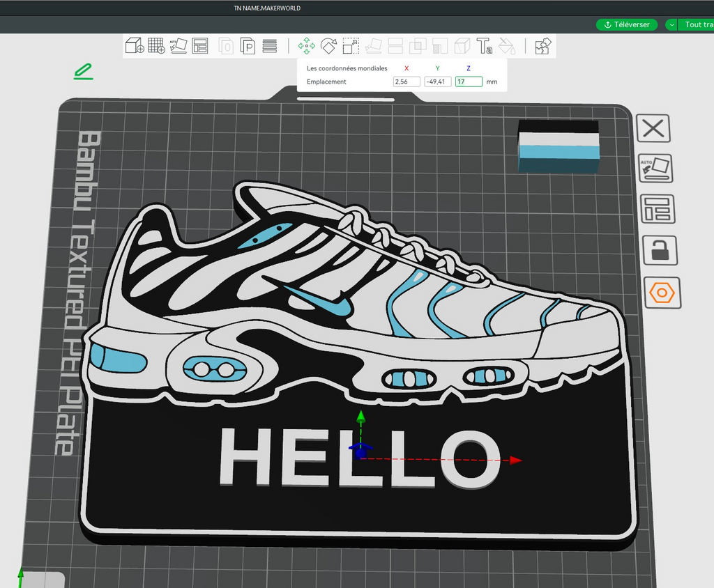Select the Lay on face tool
This screenshot has width=714, height=588.
[x=374, y=46]
